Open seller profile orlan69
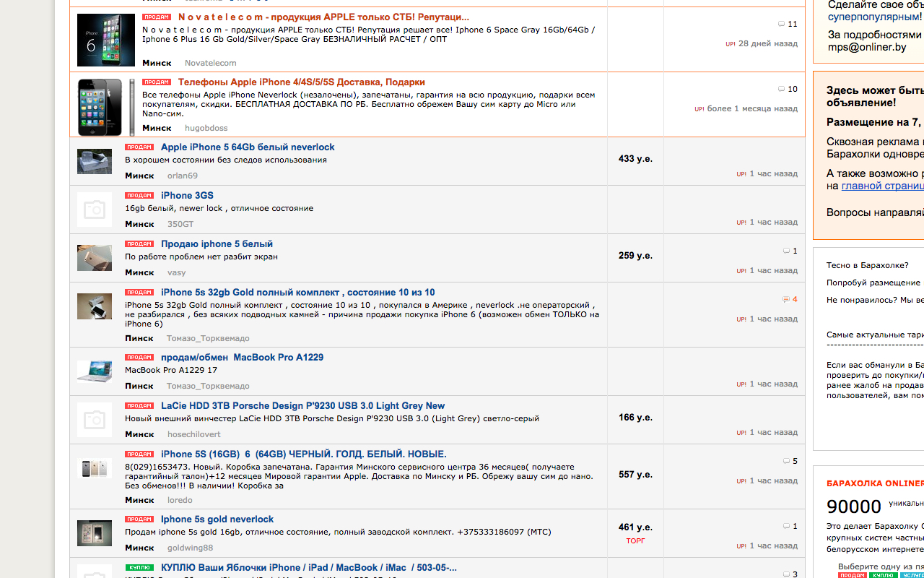The width and height of the screenshot is (924, 578). [182, 176]
